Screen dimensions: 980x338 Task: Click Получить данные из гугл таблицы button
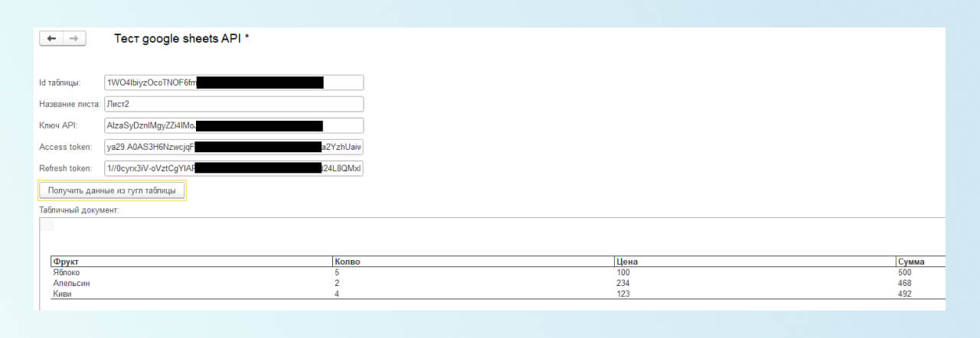coord(112,190)
